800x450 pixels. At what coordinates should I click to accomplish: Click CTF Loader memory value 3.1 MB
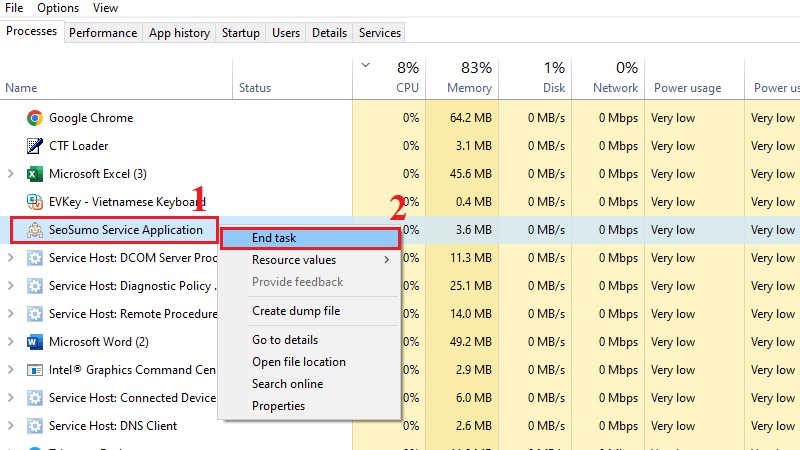coord(473,146)
